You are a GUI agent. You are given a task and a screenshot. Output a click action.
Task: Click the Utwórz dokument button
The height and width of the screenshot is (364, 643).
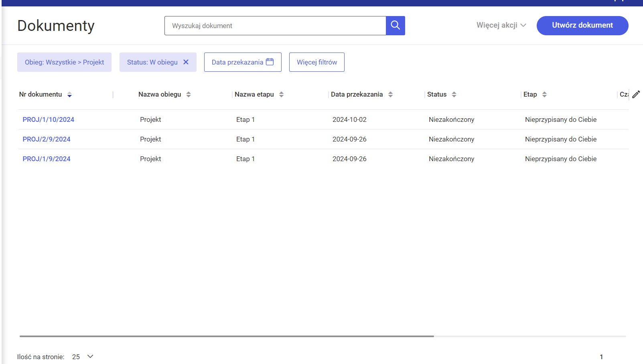click(582, 26)
